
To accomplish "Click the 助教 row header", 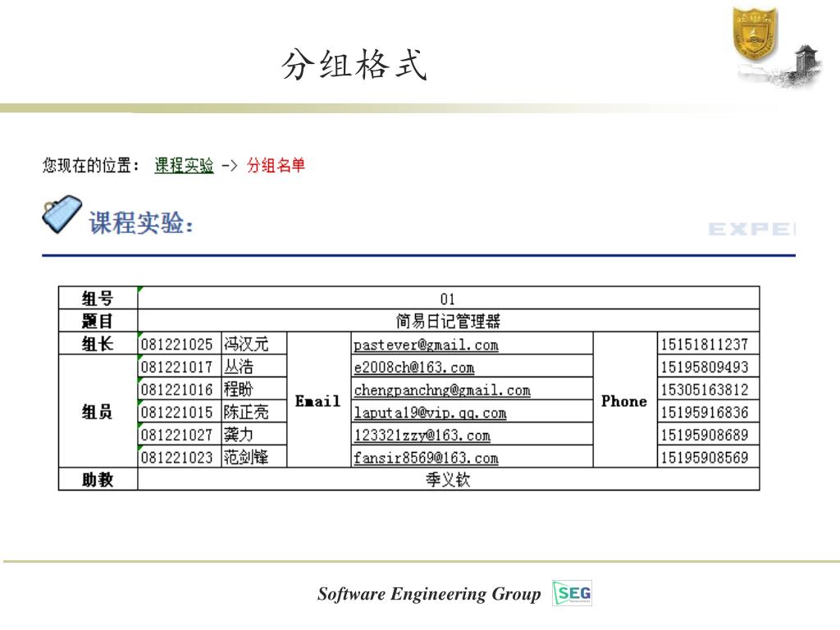I will click(98, 479).
